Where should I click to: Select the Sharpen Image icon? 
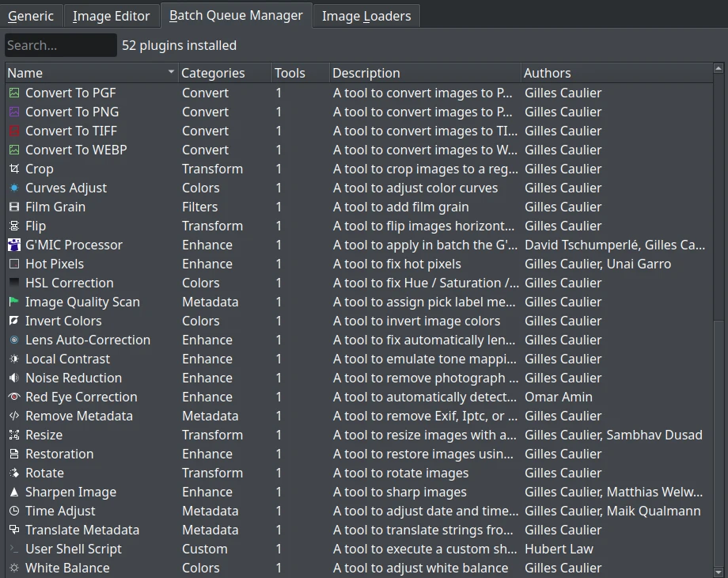(14, 492)
